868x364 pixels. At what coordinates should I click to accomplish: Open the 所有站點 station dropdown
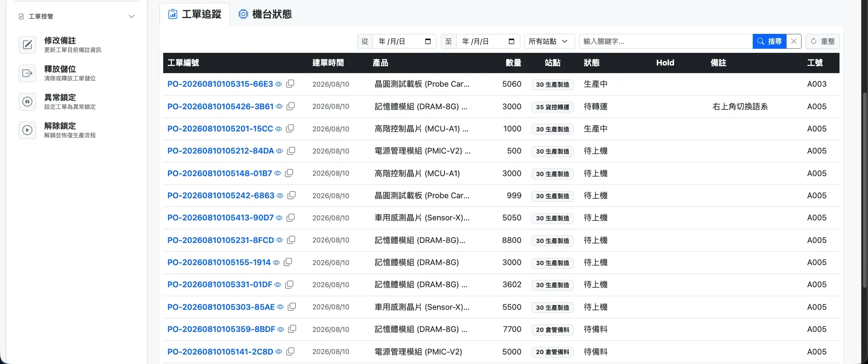(549, 42)
